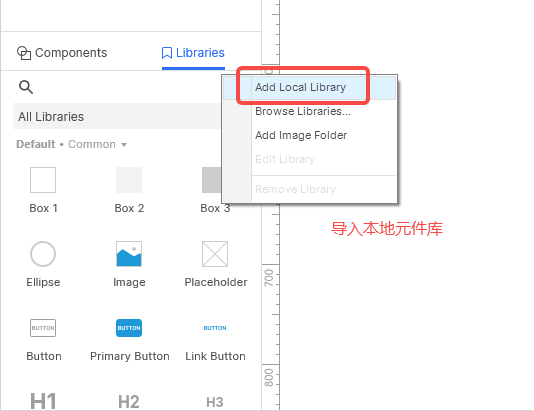
Task: Open the Libraries tab
Action: tap(193, 53)
